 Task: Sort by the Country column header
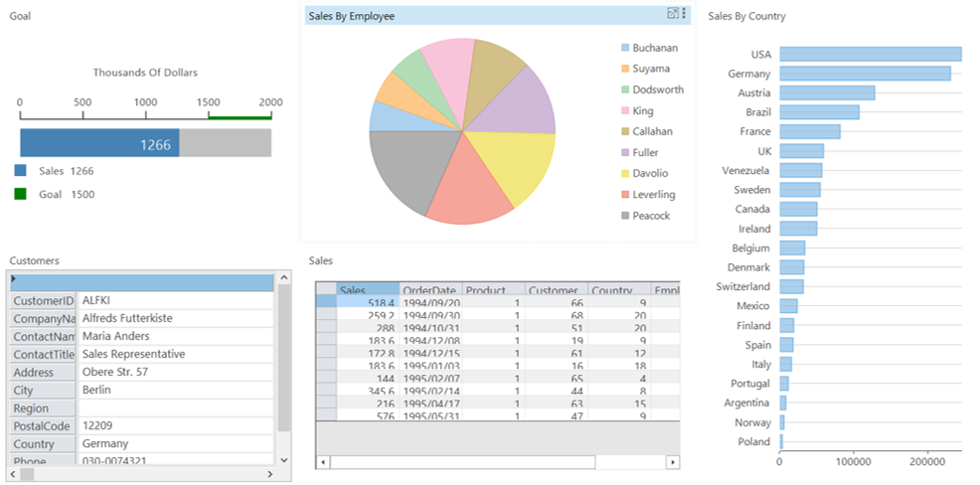(x=619, y=289)
